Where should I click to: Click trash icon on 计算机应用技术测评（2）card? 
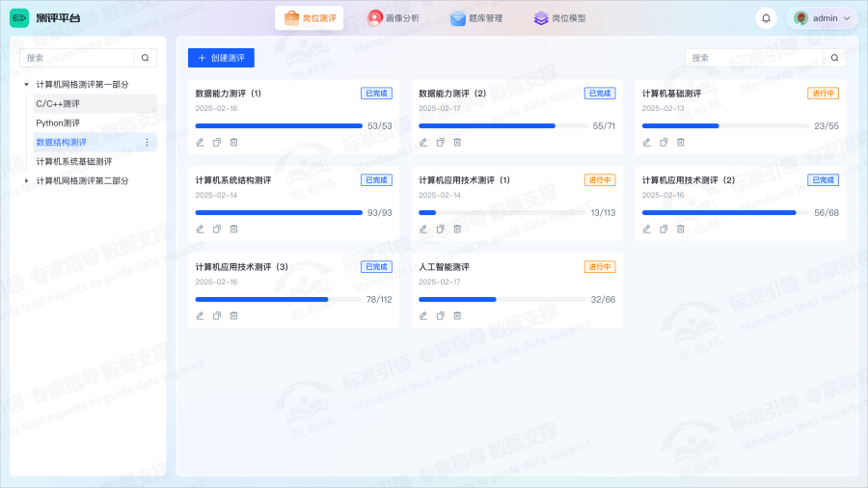[681, 229]
